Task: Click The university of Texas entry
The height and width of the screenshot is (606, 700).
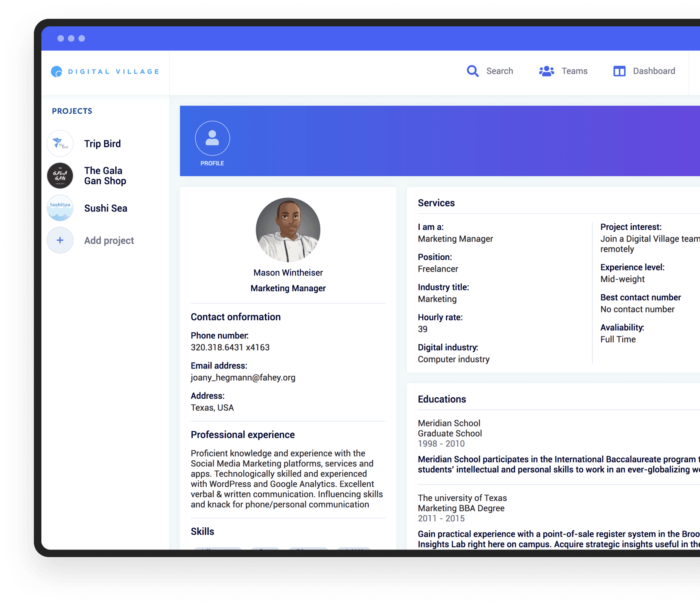Action: pyautogui.click(x=462, y=498)
